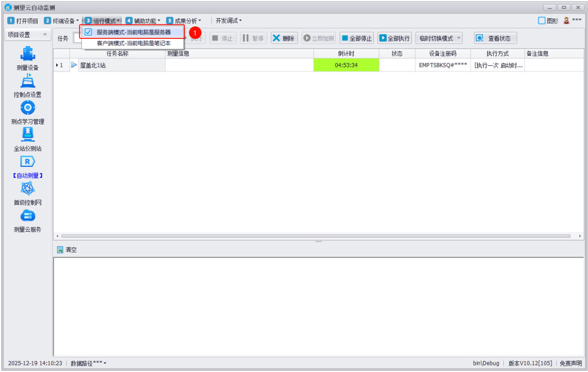Expand the 临时切换模式 dropdown
This screenshot has height=372, width=588.
tap(439, 38)
